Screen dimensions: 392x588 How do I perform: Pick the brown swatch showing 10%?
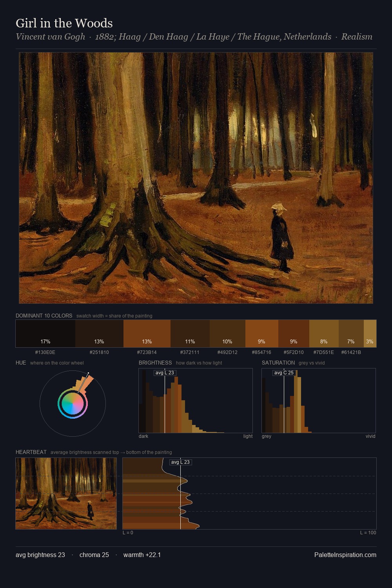pos(227,334)
